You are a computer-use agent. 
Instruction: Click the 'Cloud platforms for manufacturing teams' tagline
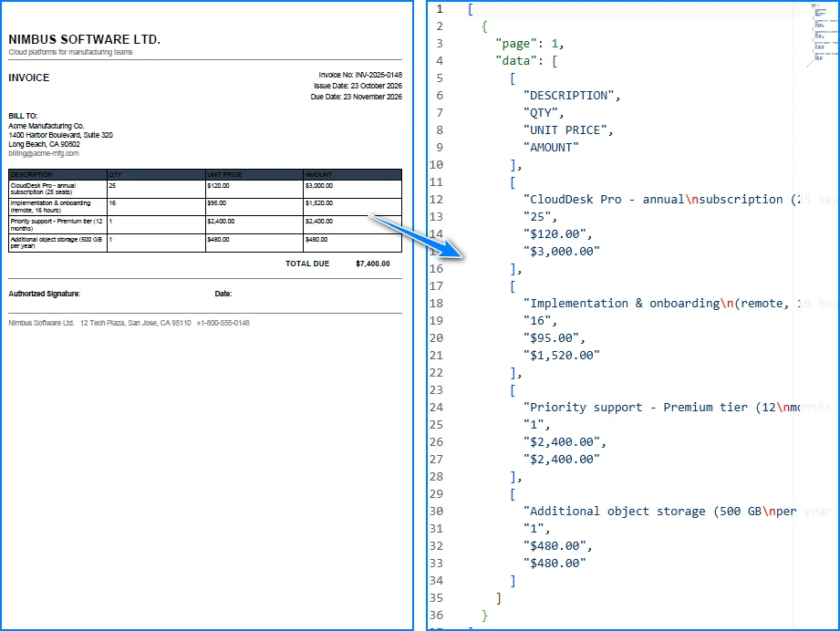70,52
